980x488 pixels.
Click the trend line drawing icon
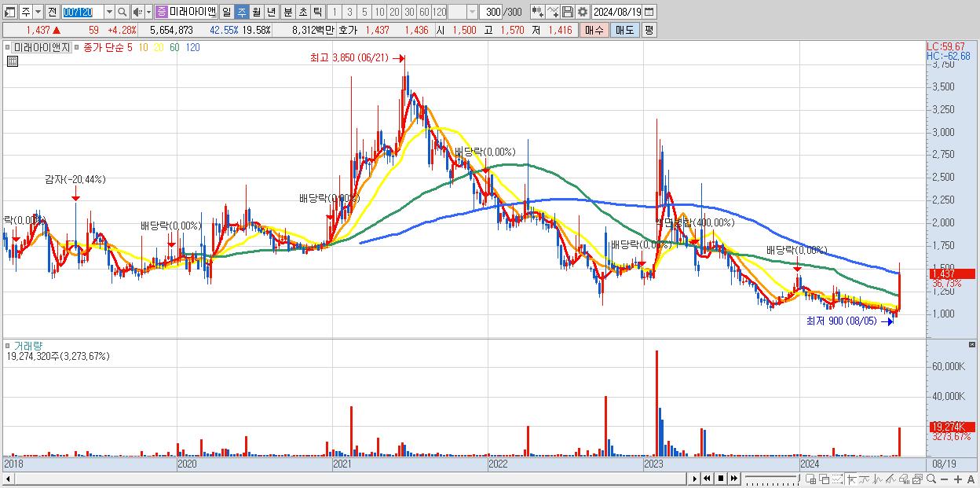pos(865,479)
